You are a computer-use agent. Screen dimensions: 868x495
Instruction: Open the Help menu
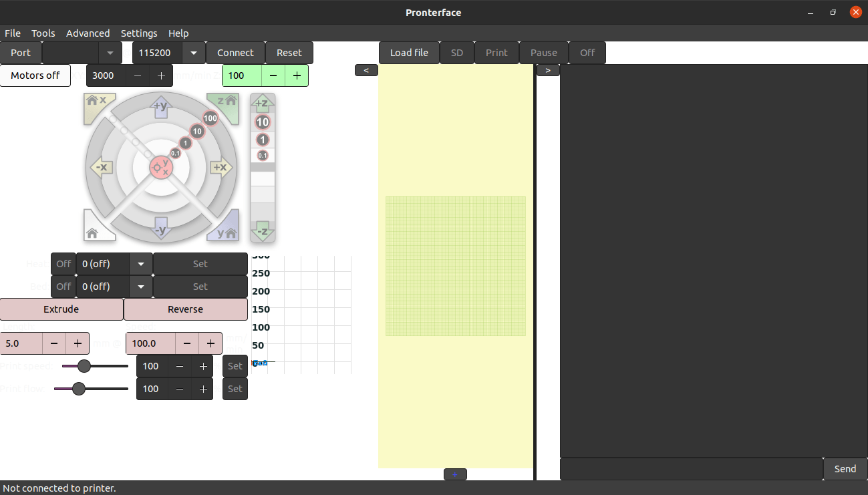click(x=178, y=33)
